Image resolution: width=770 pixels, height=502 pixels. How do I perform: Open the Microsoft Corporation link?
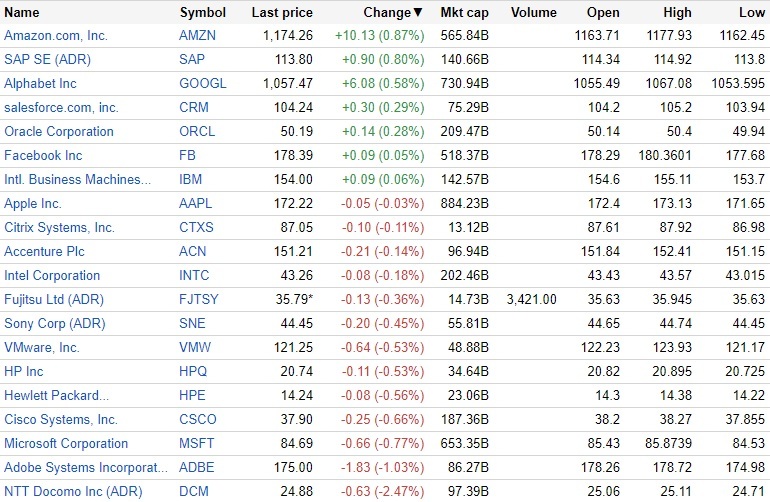pyautogui.click(x=66, y=444)
